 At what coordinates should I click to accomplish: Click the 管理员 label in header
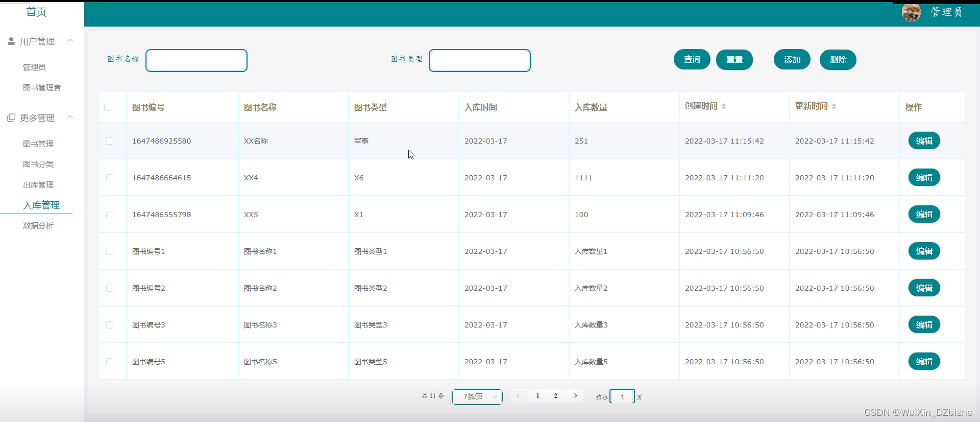[946, 12]
